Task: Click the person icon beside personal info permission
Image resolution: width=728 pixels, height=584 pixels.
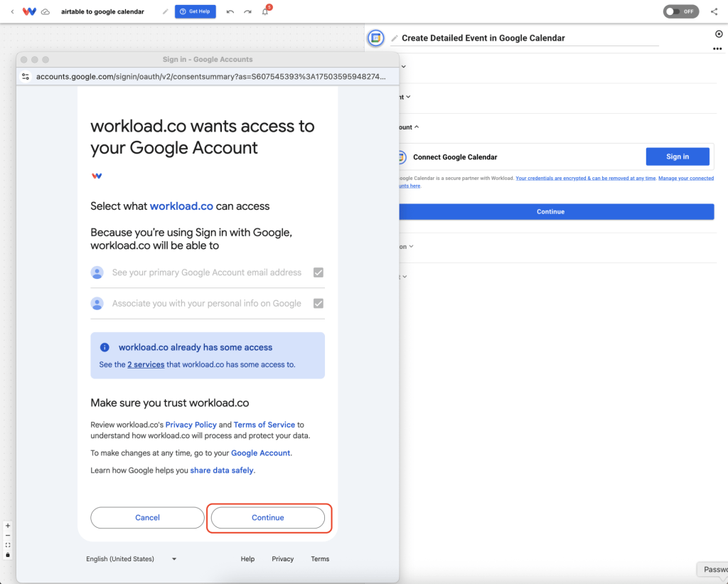Action: [x=97, y=304]
